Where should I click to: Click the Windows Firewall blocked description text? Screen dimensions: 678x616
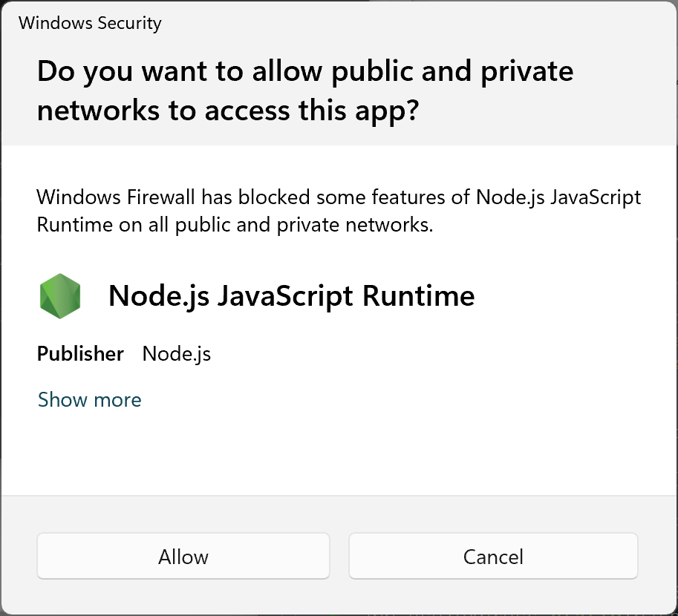click(x=339, y=211)
